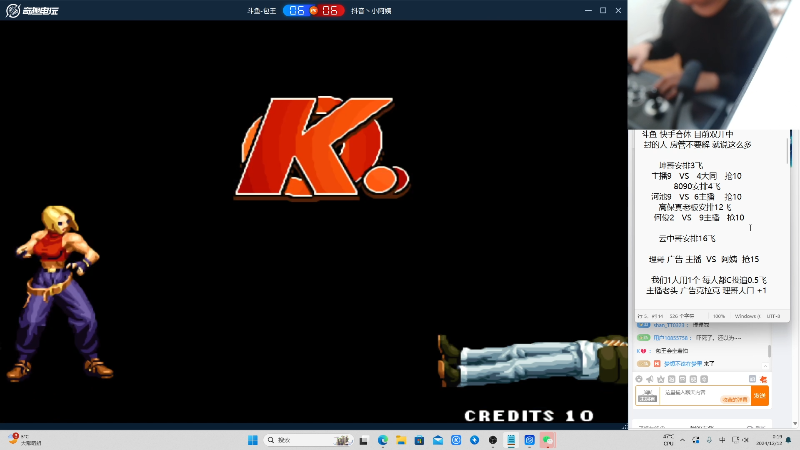Click the horn broadcast icon in chat toolbar
Screen dimensions: 800x450
coord(649,379)
